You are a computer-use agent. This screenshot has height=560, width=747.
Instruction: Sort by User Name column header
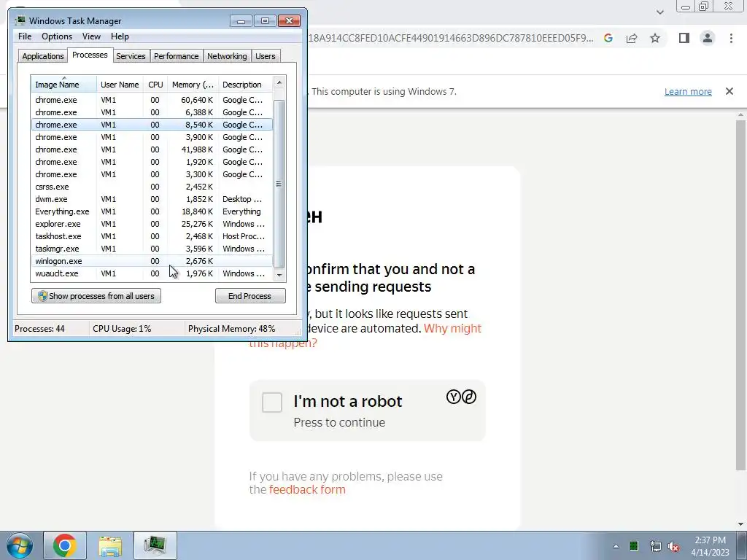tap(120, 85)
